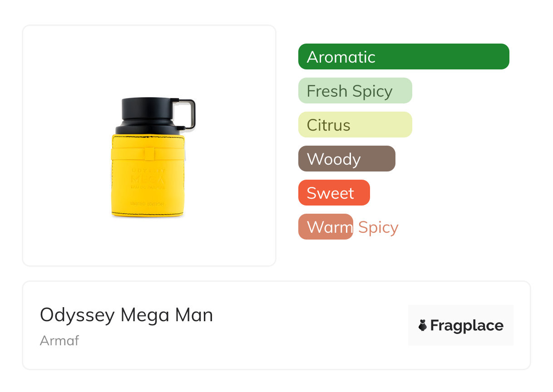The height and width of the screenshot is (392, 553).
Task: Select the Fresh Spicy accord bar
Action: pyautogui.click(x=355, y=91)
